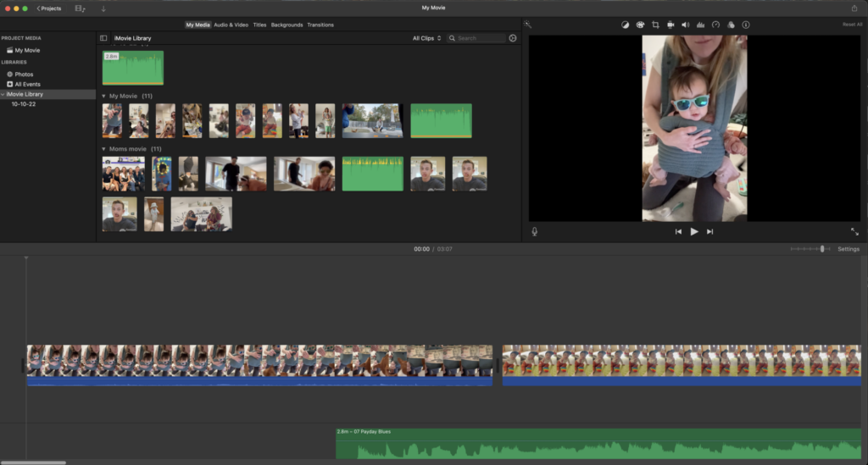Image resolution: width=868 pixels, height=465 pixels.
Task: Open the speed adjustment tool
Action: pyautogui.click(x=715, y=25)
